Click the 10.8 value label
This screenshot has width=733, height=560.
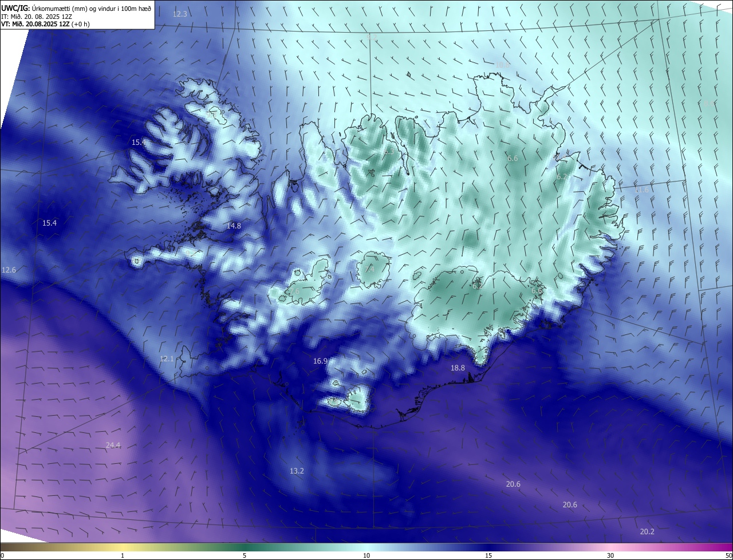tap(503, 65)
